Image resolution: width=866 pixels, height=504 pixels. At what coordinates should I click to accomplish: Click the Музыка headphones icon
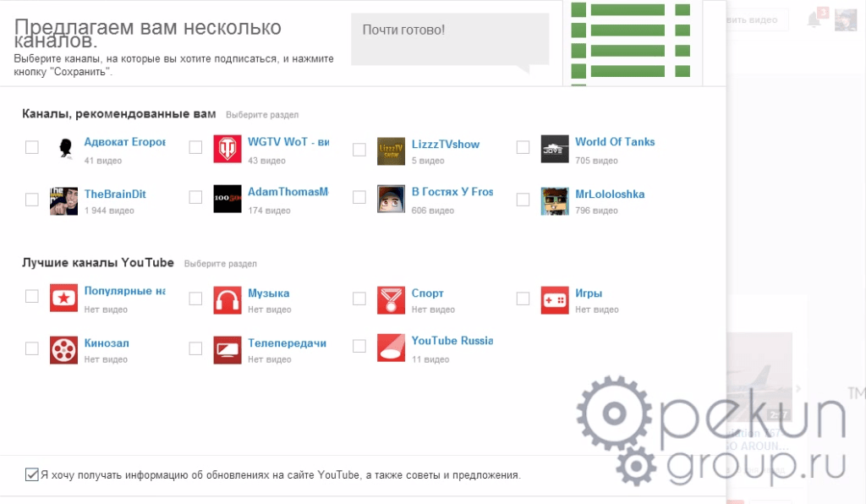227,300
